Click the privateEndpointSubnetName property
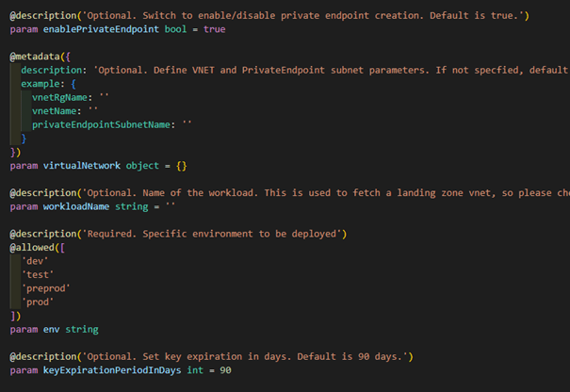The height and width of the screenshot is (392, 570). 103,123
